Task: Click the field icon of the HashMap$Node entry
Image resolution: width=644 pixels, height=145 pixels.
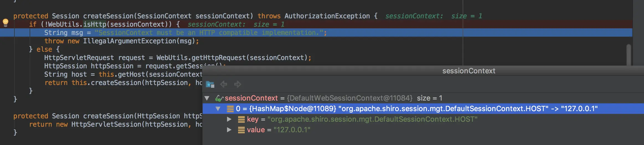Action: pos(230,109)
